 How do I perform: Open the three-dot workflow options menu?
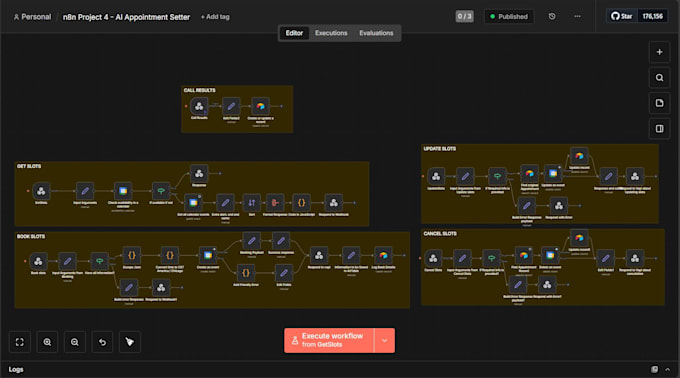coord(577,16)
